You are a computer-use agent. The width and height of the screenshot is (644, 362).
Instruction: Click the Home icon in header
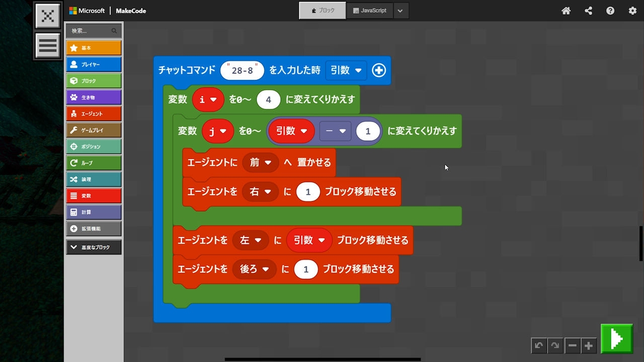[x=566, y=11]
